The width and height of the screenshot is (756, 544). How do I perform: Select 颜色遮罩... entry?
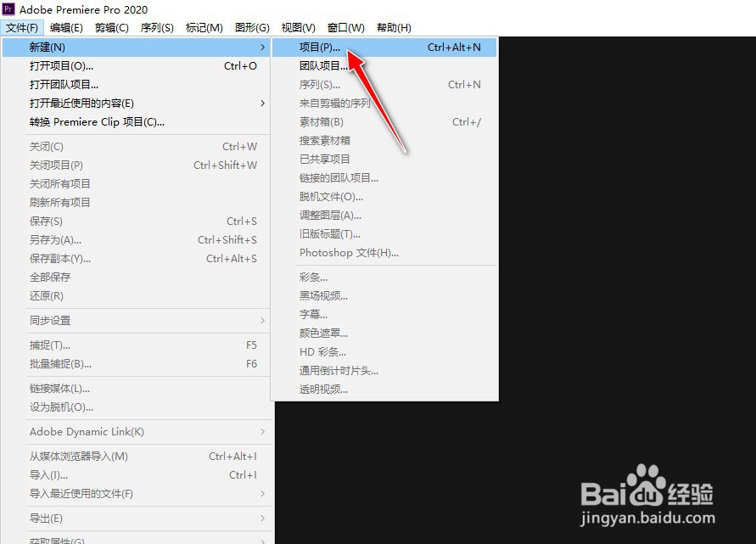384,334
